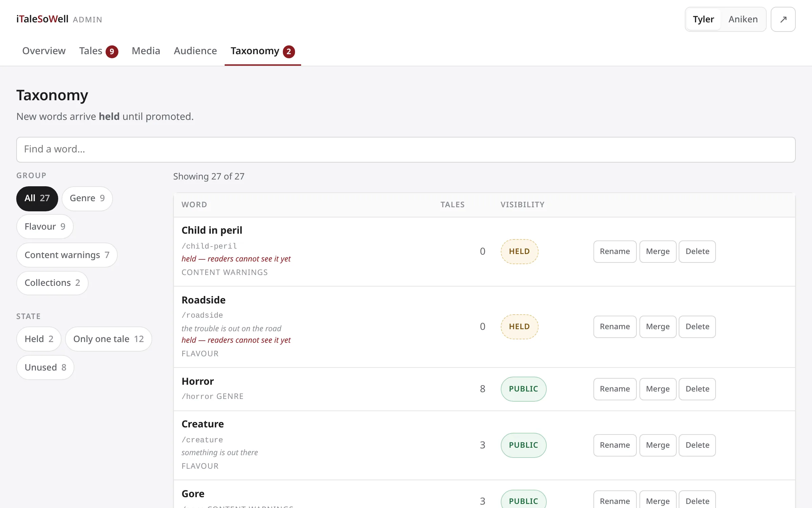Click the /creature slug text
The width and height of the screenshot is (812, 508).
(x=202, y=440)
